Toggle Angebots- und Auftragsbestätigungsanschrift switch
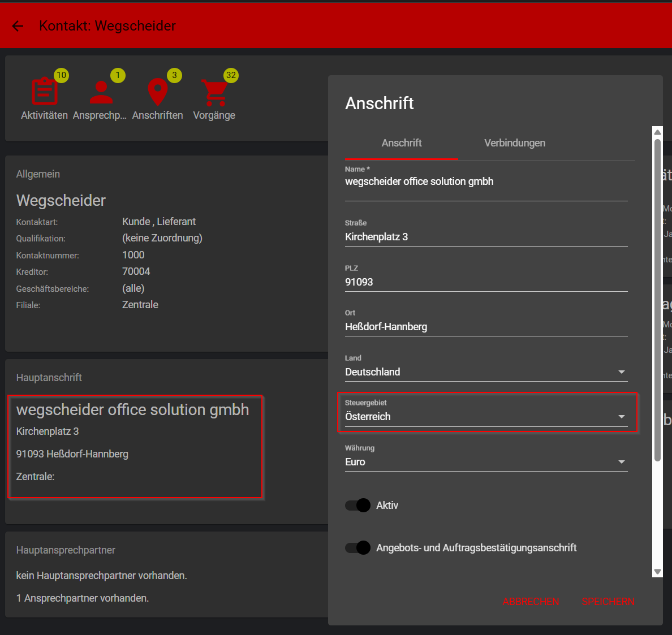672x635 pixels. point(358,547)
